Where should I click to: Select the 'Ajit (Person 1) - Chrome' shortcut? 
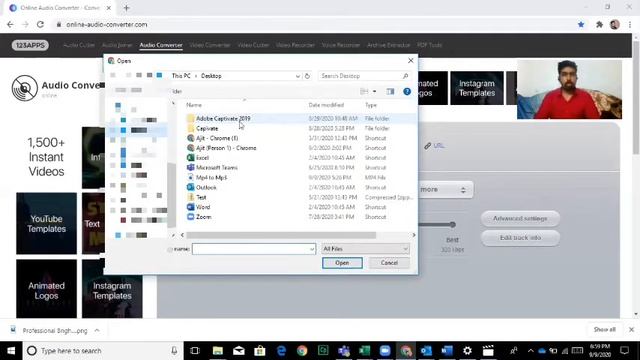pyautogui.click(x=226, y=148)
